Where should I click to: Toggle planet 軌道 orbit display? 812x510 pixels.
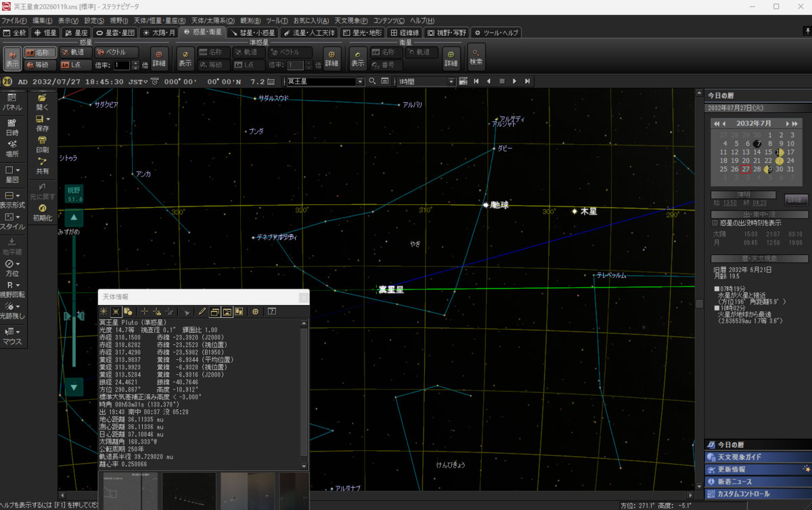pos(74,52)
